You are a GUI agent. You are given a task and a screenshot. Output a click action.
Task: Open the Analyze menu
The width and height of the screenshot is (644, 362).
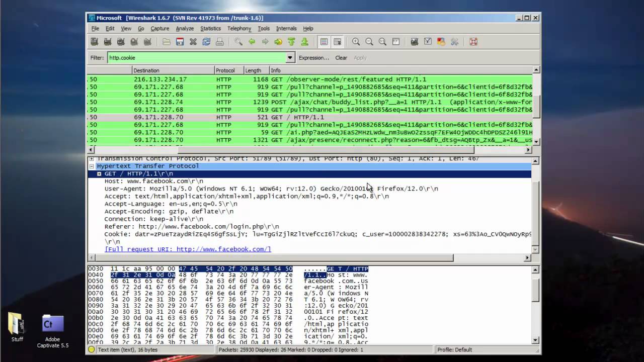tap(185, 29)
